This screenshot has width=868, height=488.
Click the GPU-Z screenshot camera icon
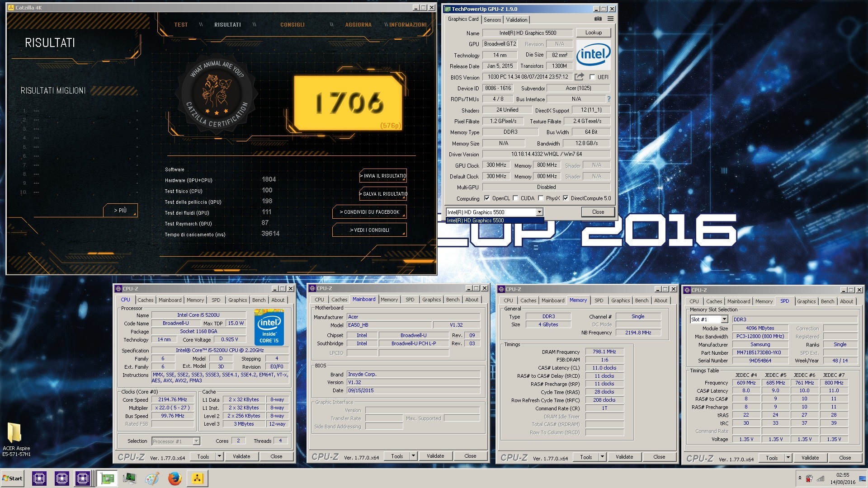598,19
